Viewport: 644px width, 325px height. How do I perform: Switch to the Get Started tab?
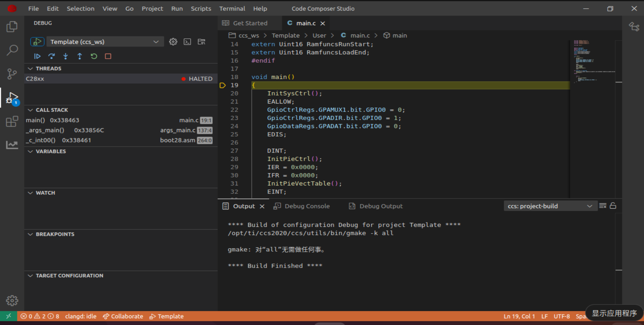250,23
